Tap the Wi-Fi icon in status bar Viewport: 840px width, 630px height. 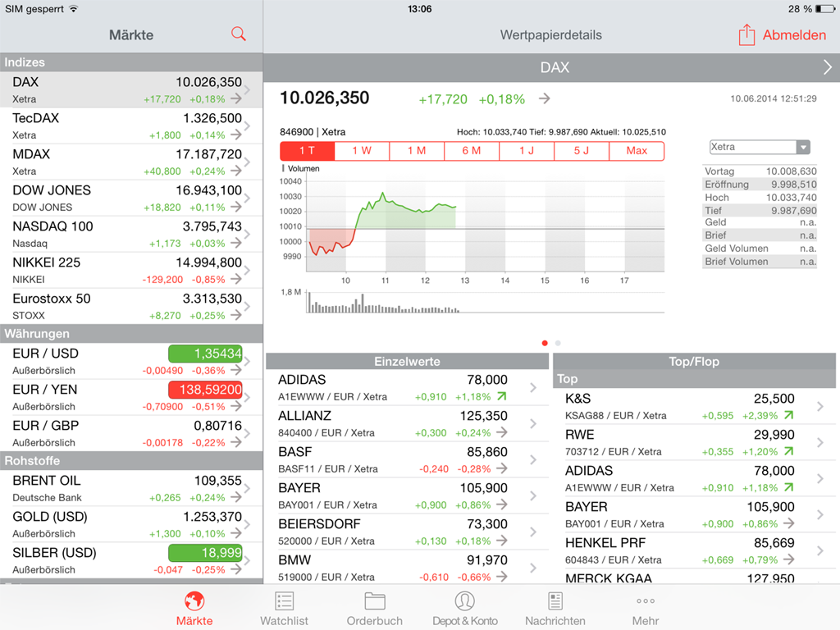[74, 8]
